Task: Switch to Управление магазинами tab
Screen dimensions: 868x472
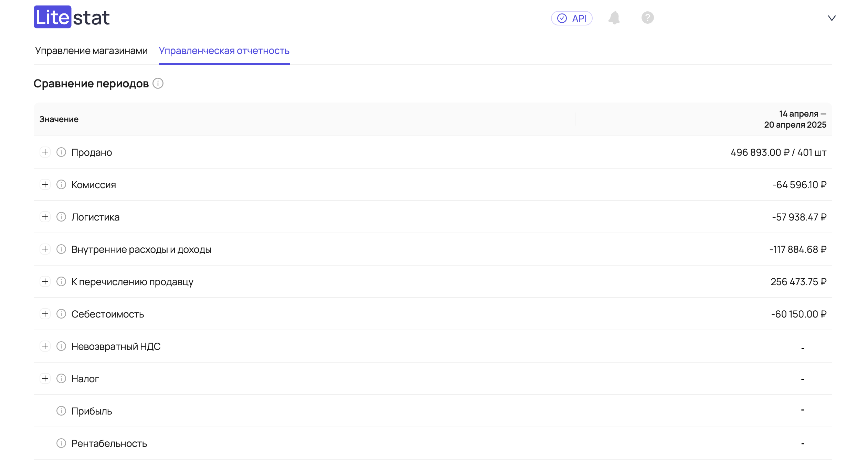Action: click(91, 51)
